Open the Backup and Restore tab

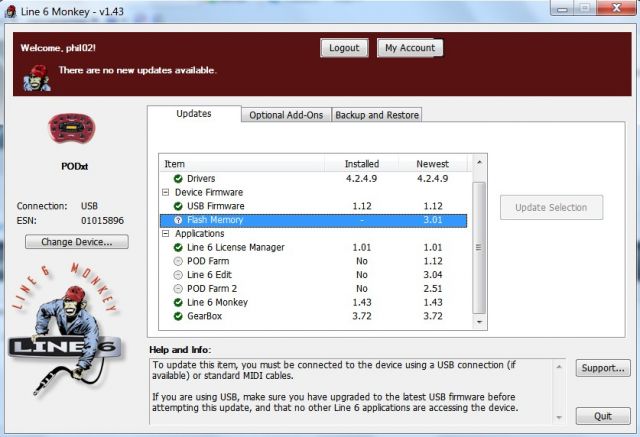coord(377,115)
